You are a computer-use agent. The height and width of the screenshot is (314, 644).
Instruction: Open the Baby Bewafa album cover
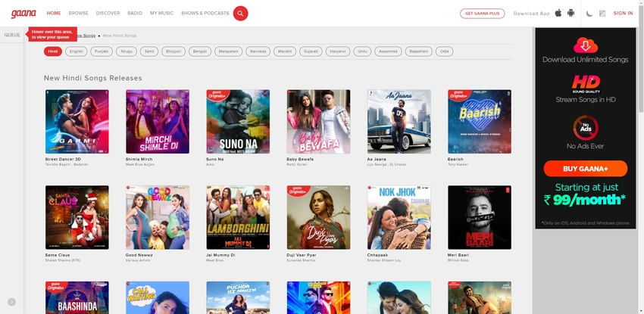[x=319, y=122]
